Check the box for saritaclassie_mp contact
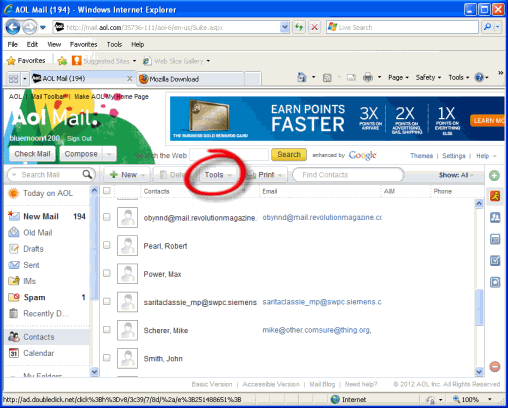 (107, 301)
